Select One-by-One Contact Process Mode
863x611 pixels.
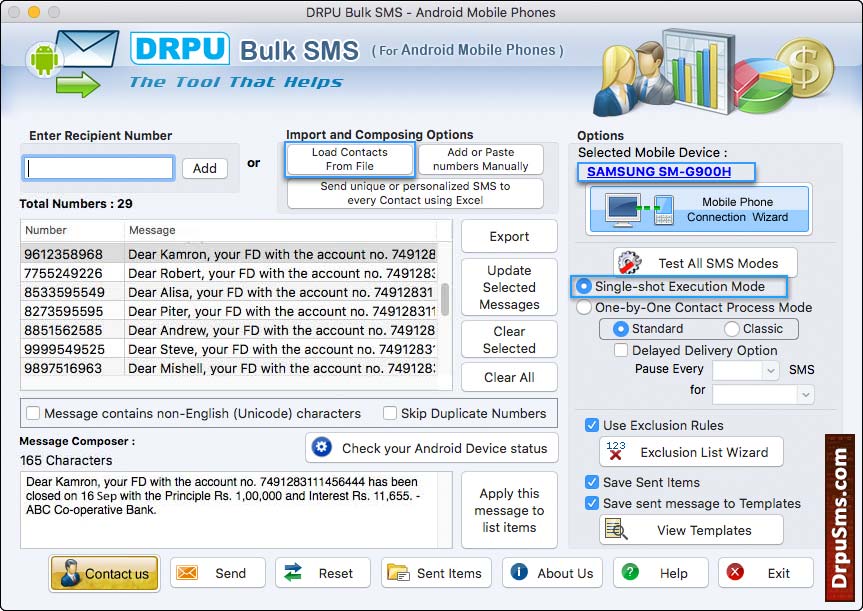(x=584, y=307)
